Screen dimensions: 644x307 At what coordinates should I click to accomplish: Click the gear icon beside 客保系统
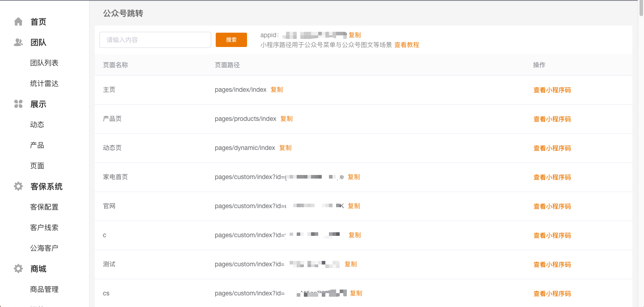coord(18,186)
